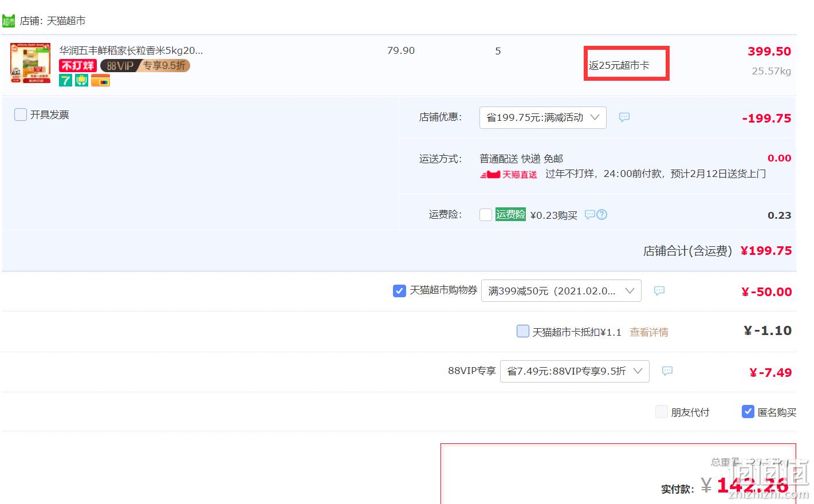This screenshot has width=814, height=504.
Task: Click the shipping fee 0.00
Action: pos(780,158)
